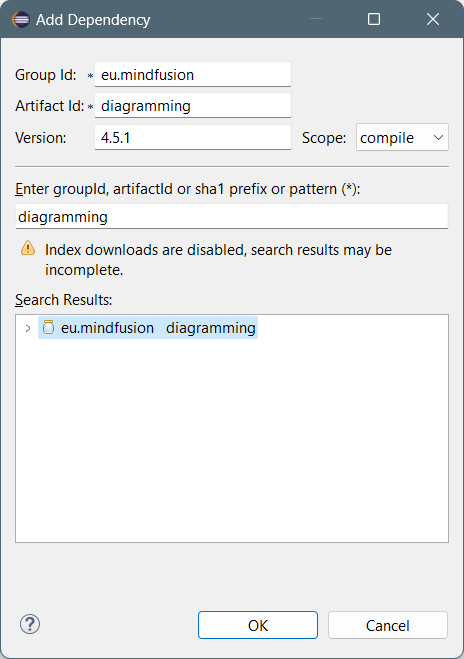Screen dimensions: 464x659
Task: Click the Add Dependency title text
Action: click(x=93, y=20)
